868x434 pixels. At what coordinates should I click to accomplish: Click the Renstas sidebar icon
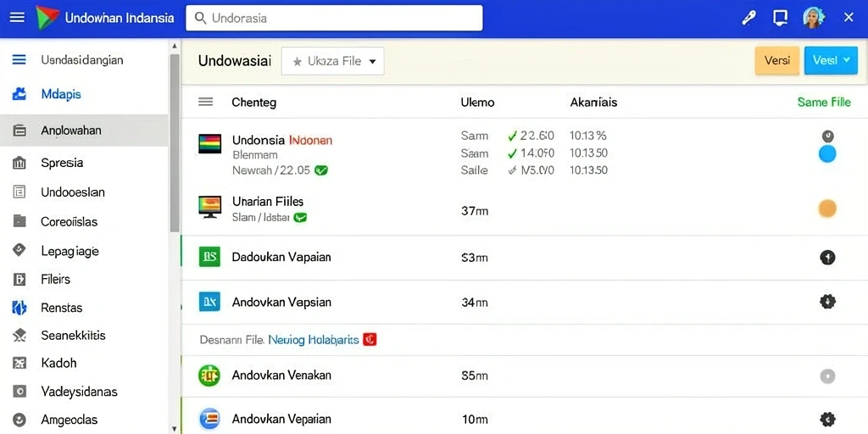coord(19,307)
